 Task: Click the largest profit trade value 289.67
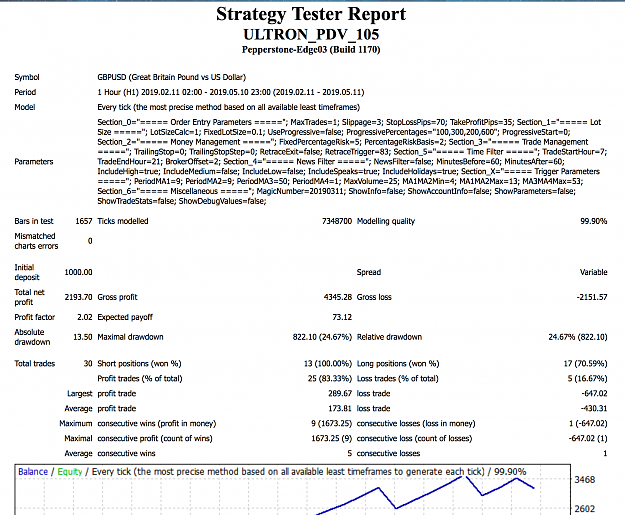point(340,394)
